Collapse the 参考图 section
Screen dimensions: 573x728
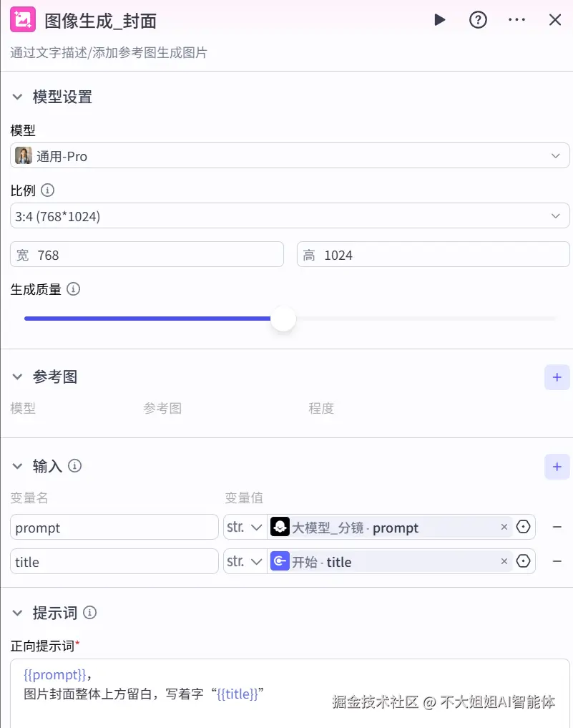point(17,377)
